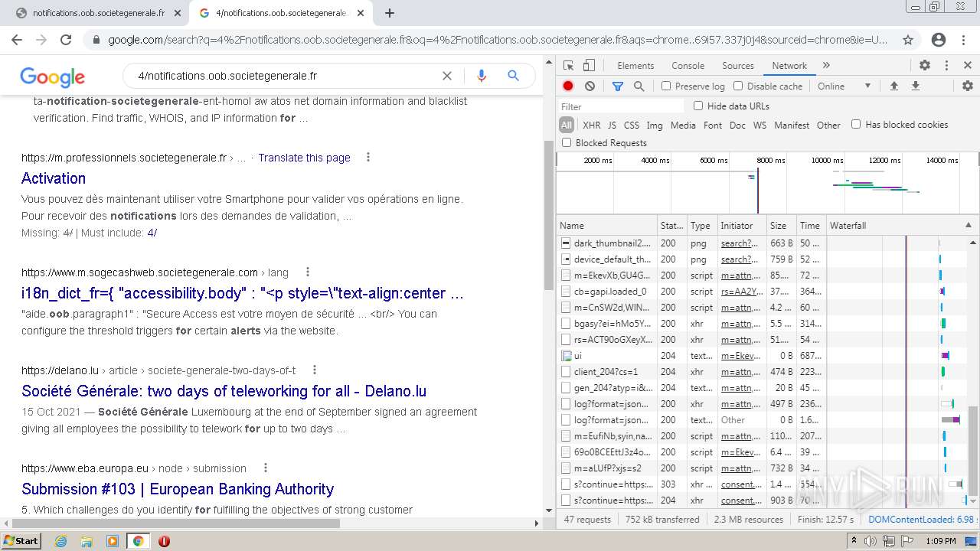Filter requests by JS
Image resolution: width=980 pixels, height=551 pixels.
[x=612, y=125]
